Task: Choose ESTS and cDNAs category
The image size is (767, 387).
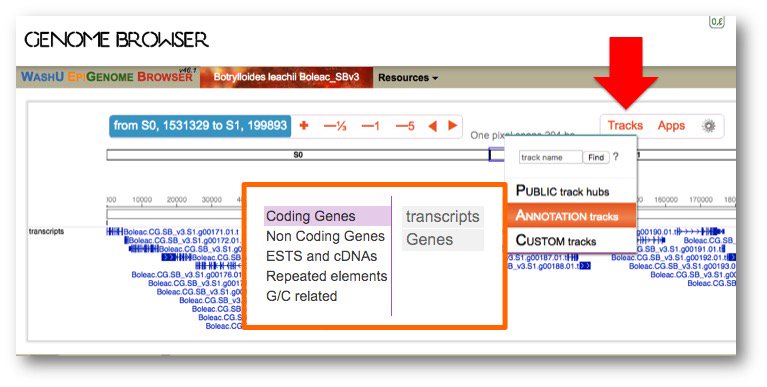Action: click(321, 256)
